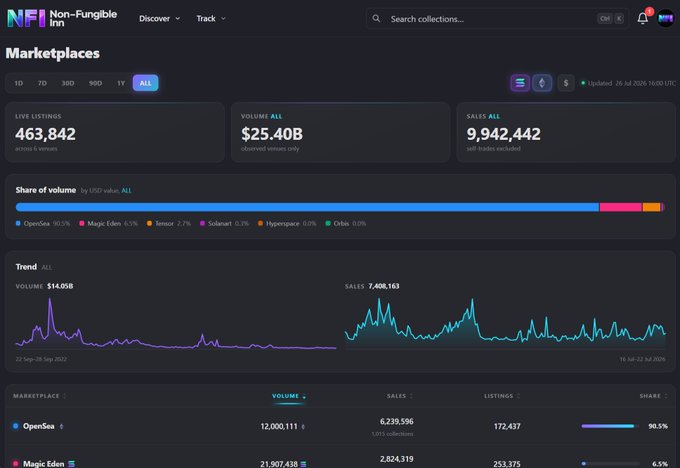This screenshot has width=680, height=468.
Task: Sort table by Marketplace column
Action: pos(39,396)
